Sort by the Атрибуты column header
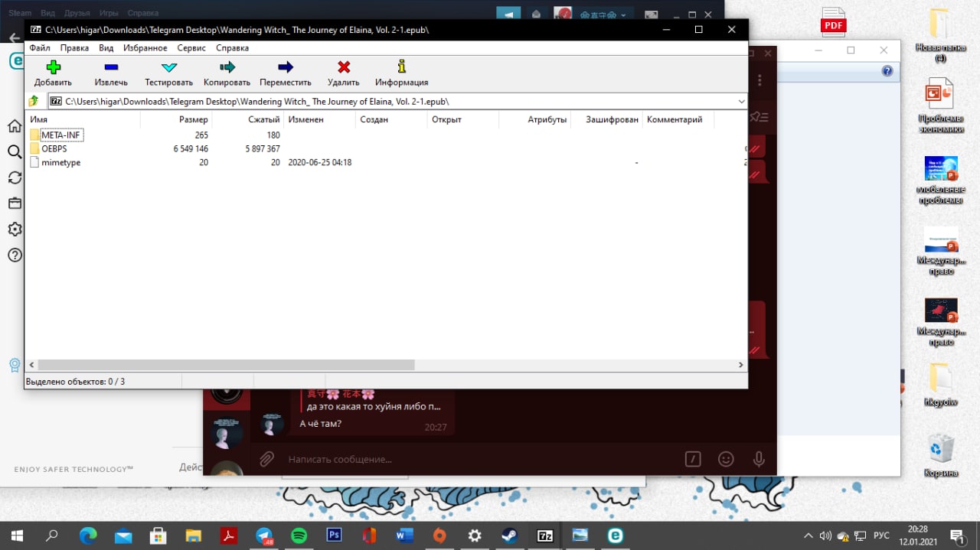 [x=534, y=119]
